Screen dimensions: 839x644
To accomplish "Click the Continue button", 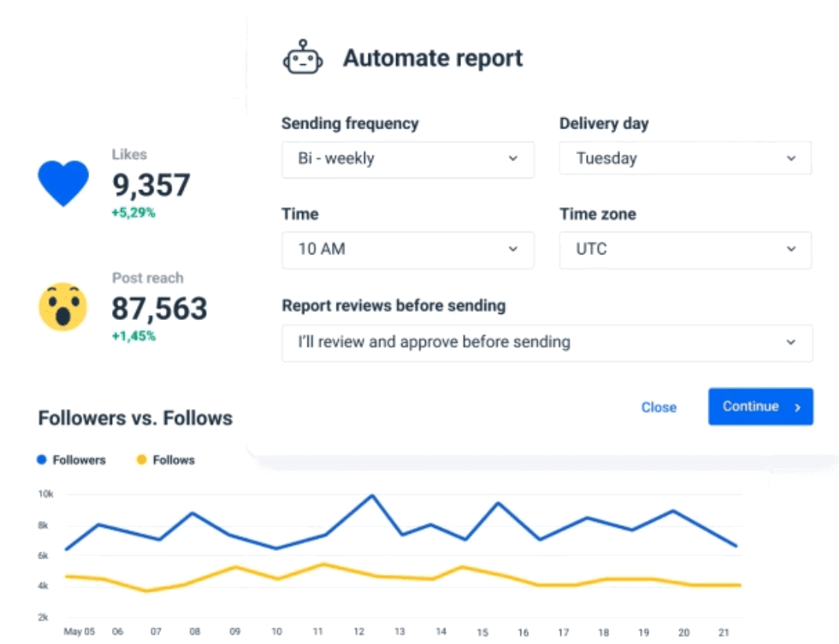I will click(760, 406).
